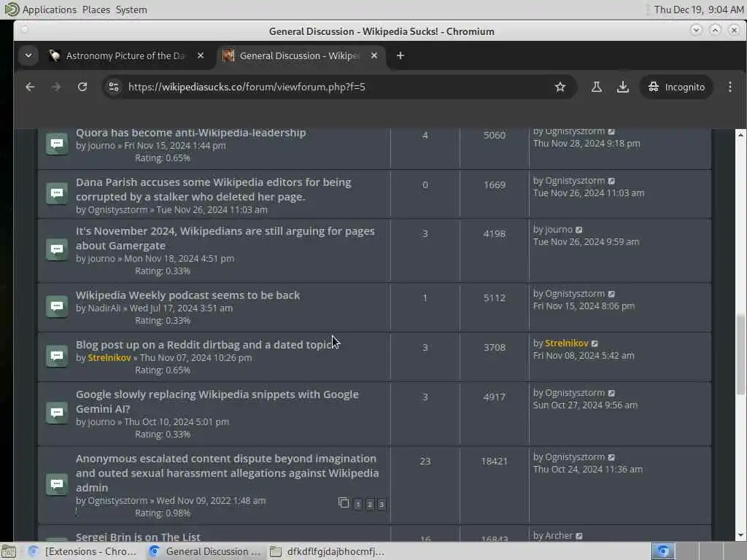Click the clock in top panel
The image size is (747, 560).
coord(698,9)
